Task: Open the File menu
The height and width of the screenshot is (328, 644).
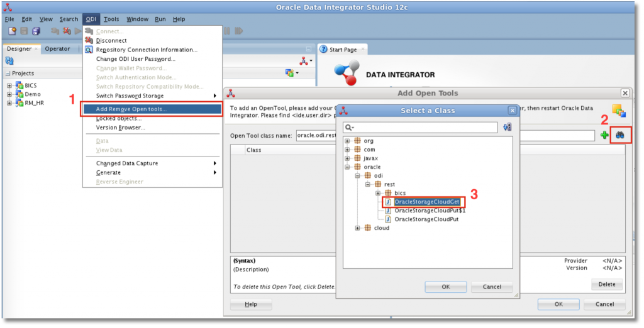Action: point(9,19)
